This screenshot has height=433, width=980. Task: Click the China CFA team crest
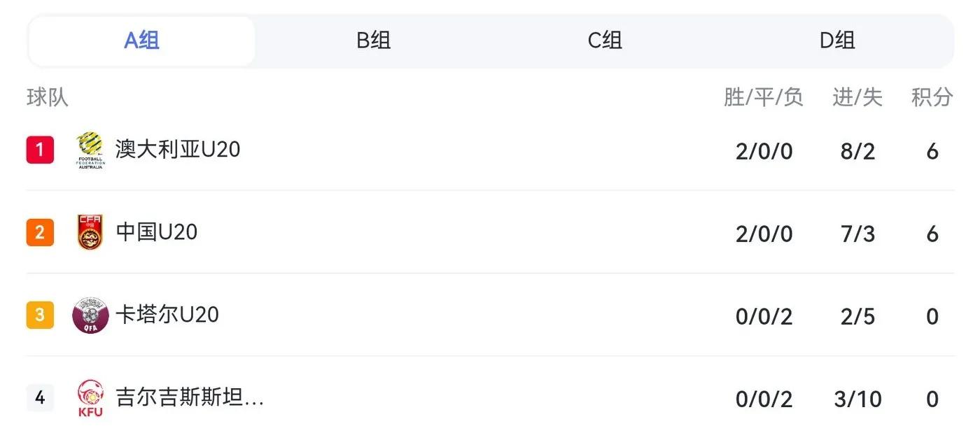coord(90,232)
